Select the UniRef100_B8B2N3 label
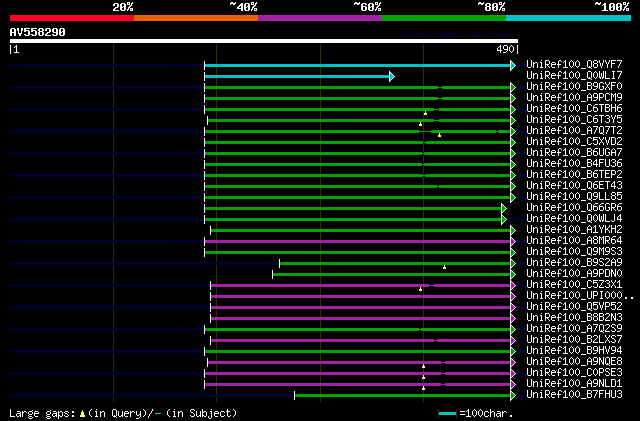This screenshot has height=421, width=640. (574, 318)
